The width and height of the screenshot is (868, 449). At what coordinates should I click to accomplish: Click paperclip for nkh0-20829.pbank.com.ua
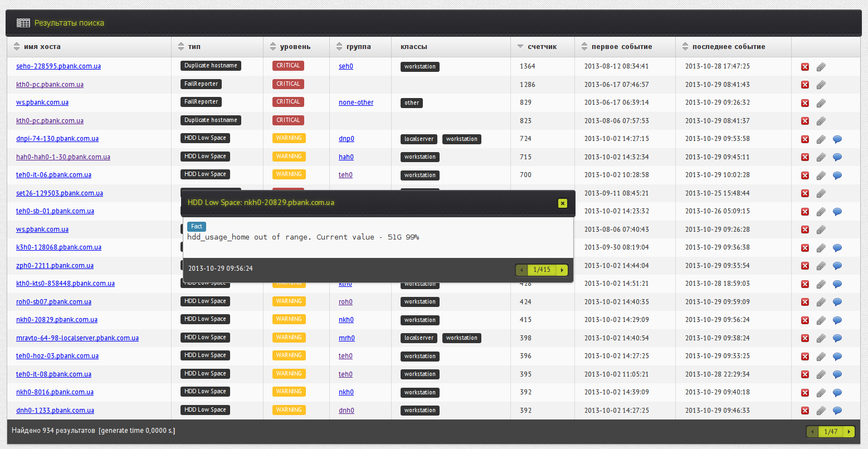[x=821, y=320]
